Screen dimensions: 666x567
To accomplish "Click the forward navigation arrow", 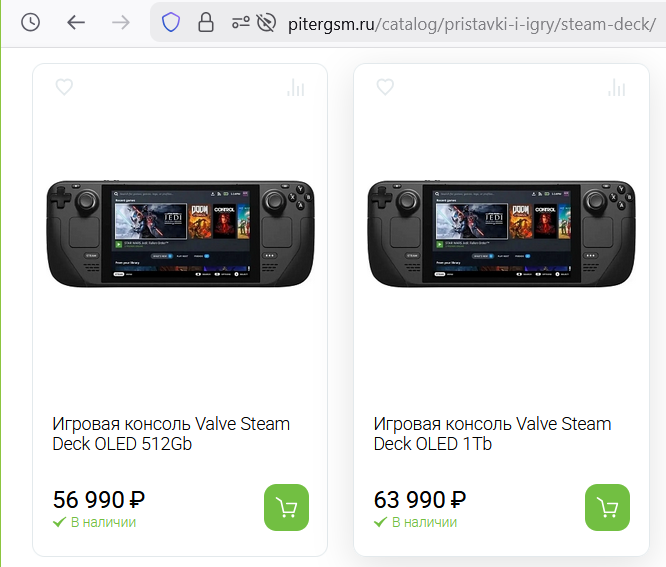I will point(121,22).
